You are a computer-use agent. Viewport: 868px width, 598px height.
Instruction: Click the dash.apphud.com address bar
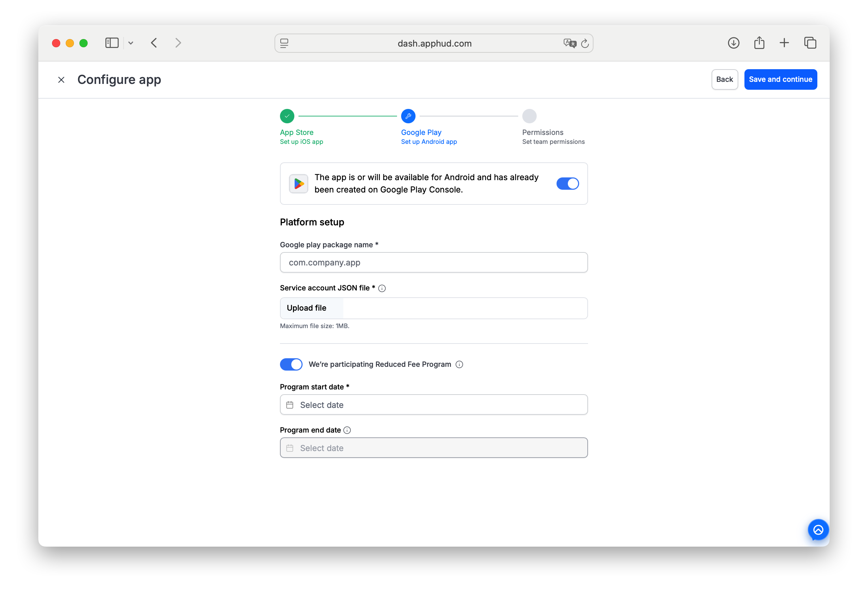(x=434, y=43)
